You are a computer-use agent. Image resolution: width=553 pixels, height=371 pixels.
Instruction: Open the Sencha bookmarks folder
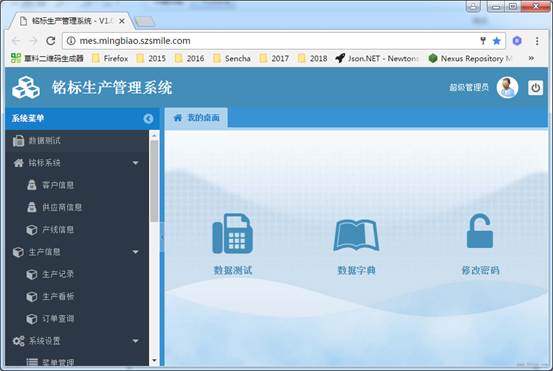[232, 58]
